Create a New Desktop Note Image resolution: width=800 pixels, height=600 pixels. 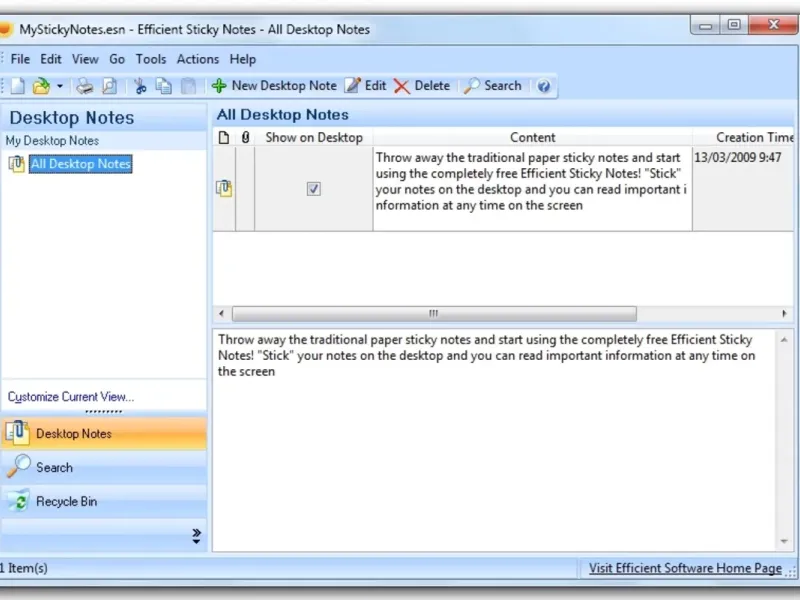coord(274,86)
